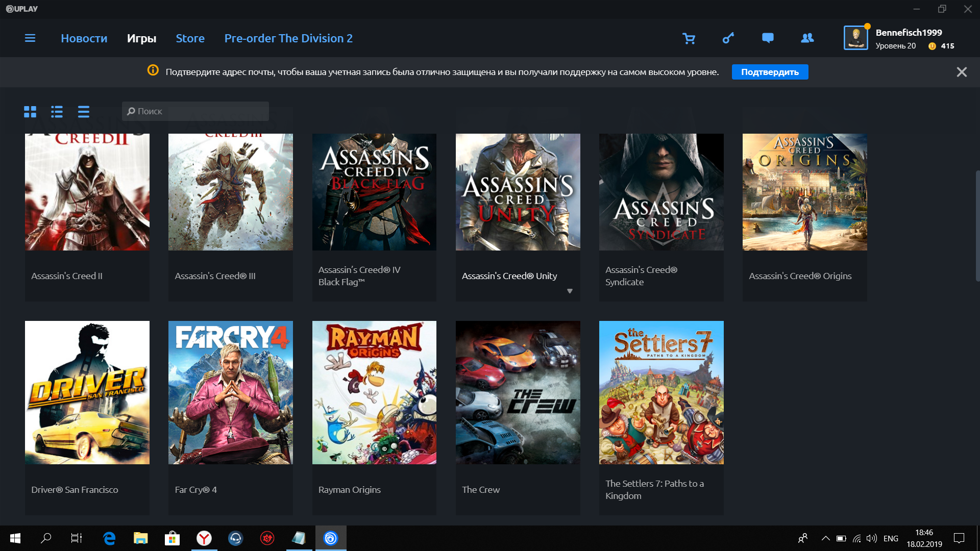Click the Подтвердить button
Viewport: 980px width, 551px height.
[x=770, y=72]
